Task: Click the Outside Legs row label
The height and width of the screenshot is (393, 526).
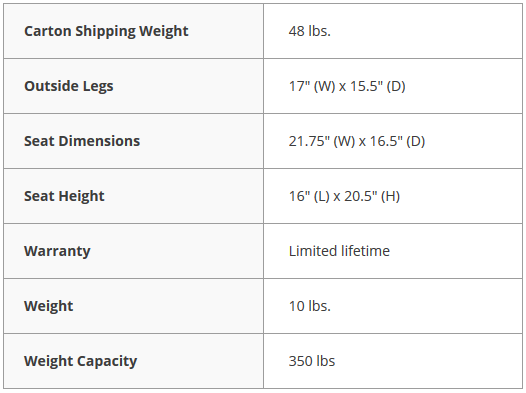Action: (x=68, y=86)
